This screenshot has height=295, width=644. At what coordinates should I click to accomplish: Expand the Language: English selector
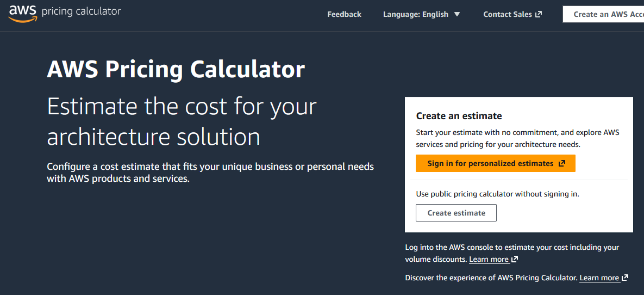(x=416, y=14)
